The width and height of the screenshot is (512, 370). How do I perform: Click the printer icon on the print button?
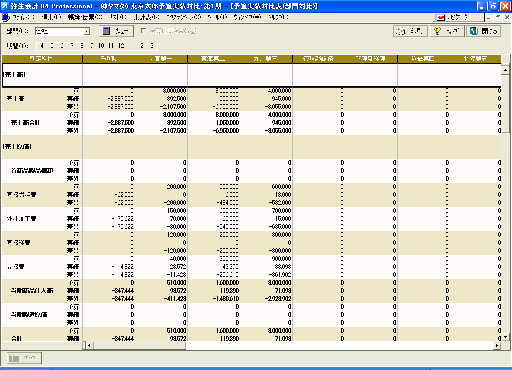pyautogui.click(x=400, y=31)
